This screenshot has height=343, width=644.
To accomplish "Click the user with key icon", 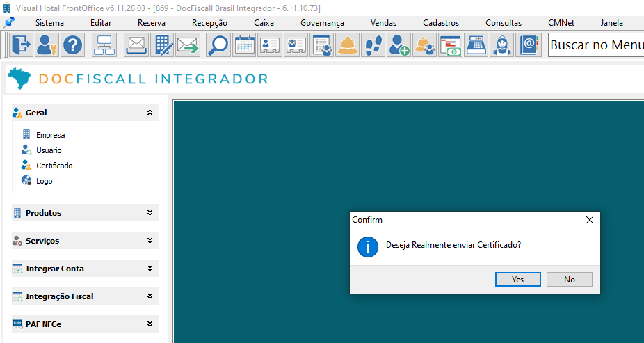I will 47,45.
